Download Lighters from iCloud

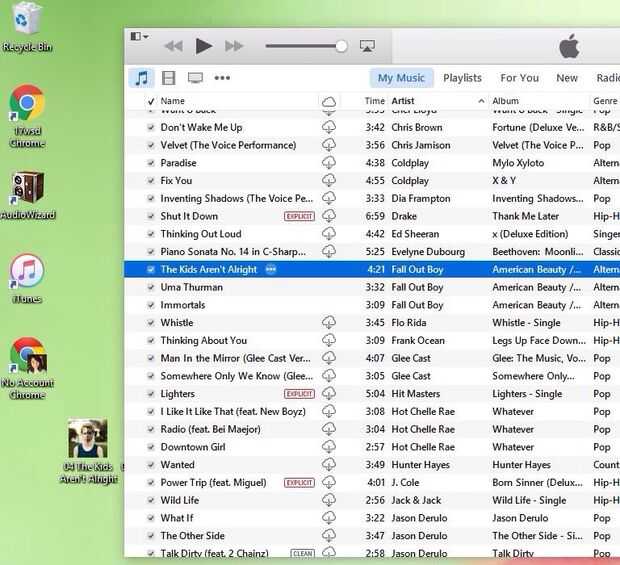[x=329, y=394]
